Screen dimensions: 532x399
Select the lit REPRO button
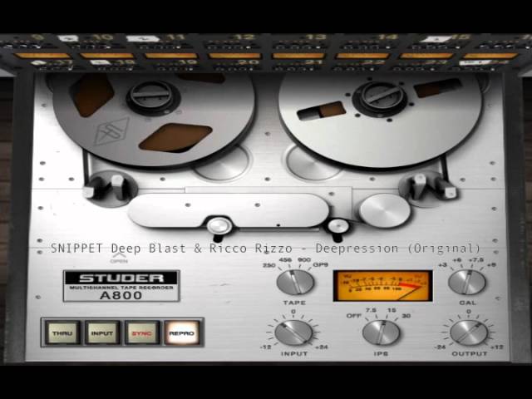point(182,332)
